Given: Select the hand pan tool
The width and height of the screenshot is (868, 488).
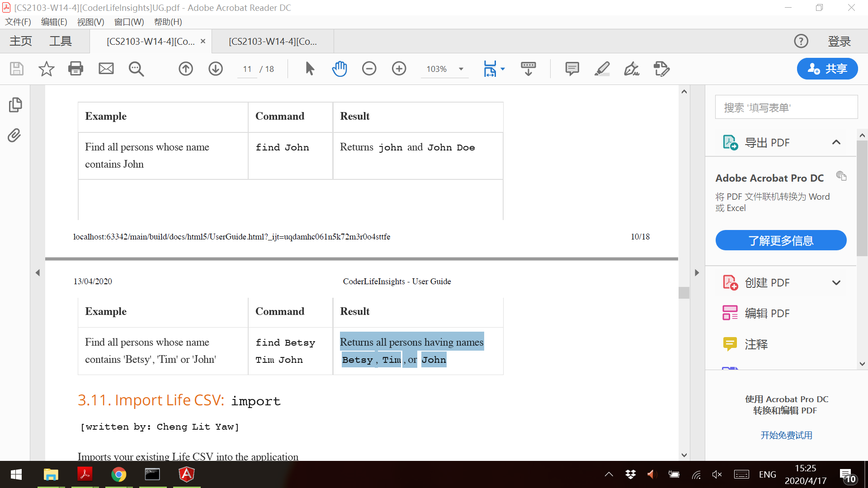Looking at the screenshot, I should pyautogui.click(x=339, y=69).
